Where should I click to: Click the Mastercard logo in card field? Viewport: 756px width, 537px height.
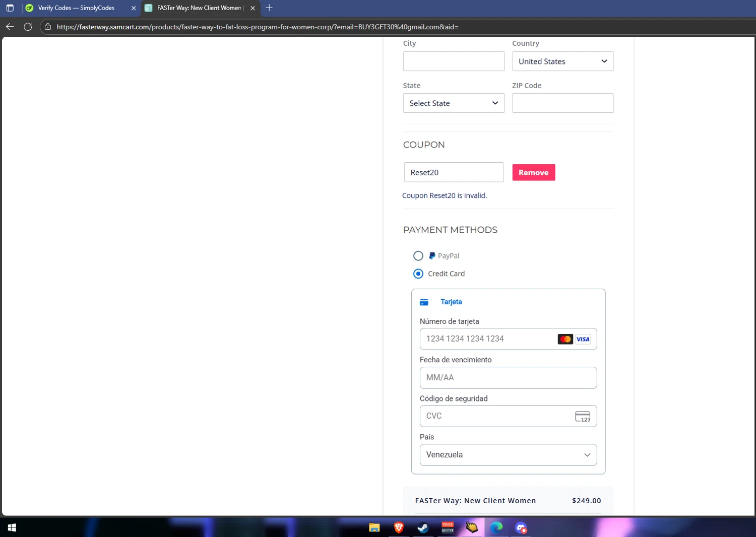[x=565, y=339]
